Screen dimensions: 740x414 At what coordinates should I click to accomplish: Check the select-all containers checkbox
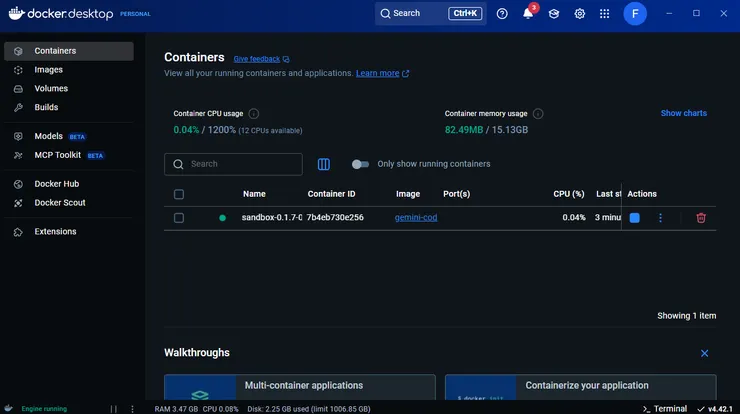(x=179, y=194)
